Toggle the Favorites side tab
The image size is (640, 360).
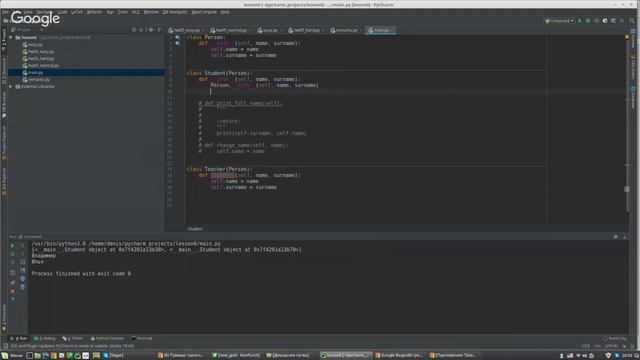coord(4,318)
